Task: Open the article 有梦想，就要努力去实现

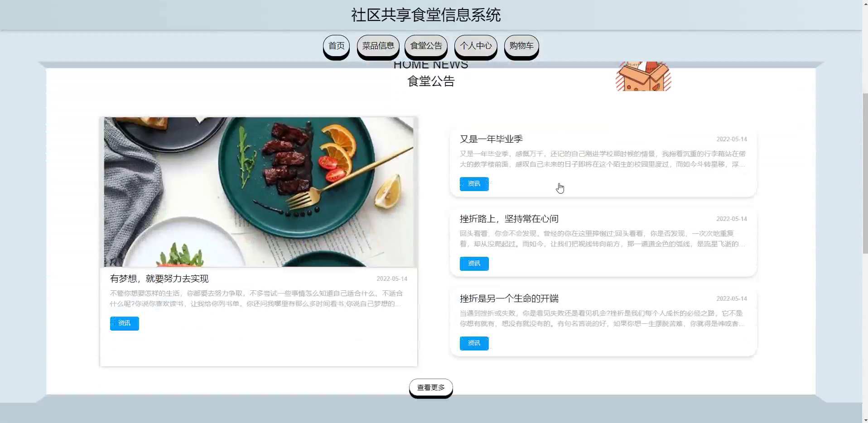Action: (159, 279)
